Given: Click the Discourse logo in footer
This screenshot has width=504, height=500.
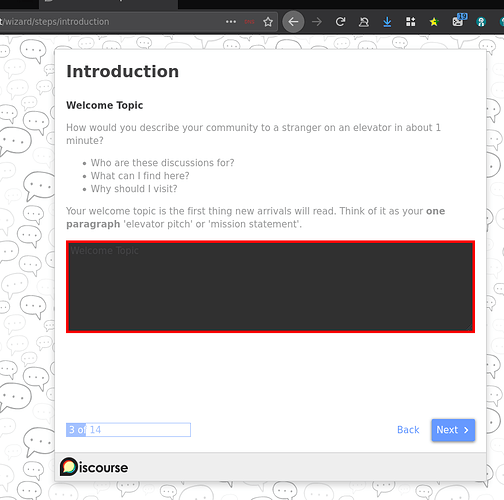Looking at the screenshot, I should click(94, 467).
